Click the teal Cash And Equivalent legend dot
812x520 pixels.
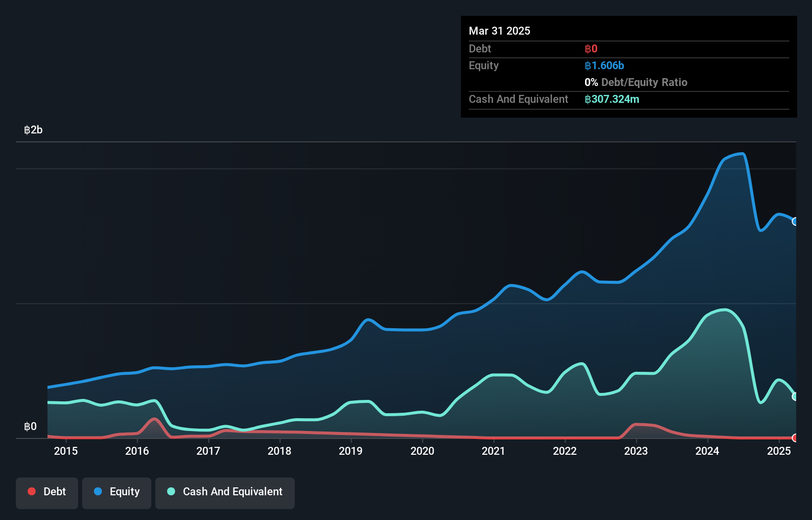click(x=171, y=491)
